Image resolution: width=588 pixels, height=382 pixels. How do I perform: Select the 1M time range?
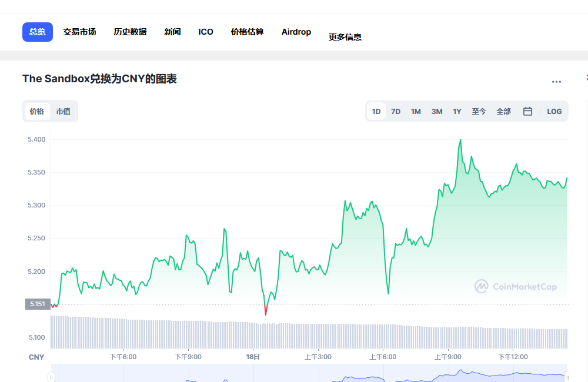[416, 111]
